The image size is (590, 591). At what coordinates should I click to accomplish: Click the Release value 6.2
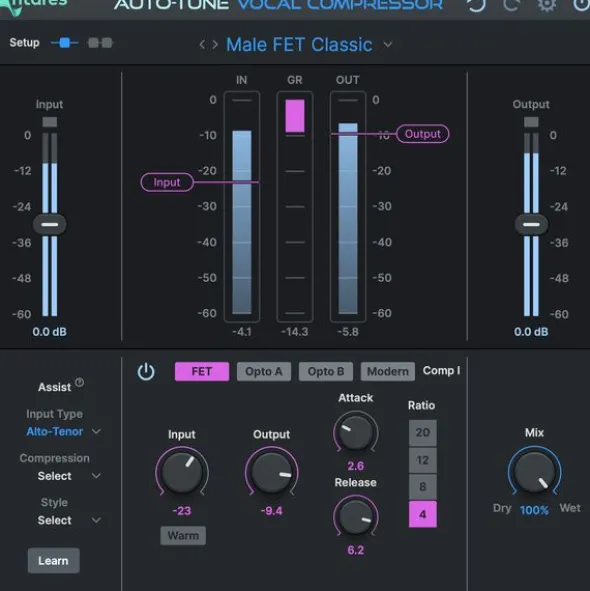point(356,550)
